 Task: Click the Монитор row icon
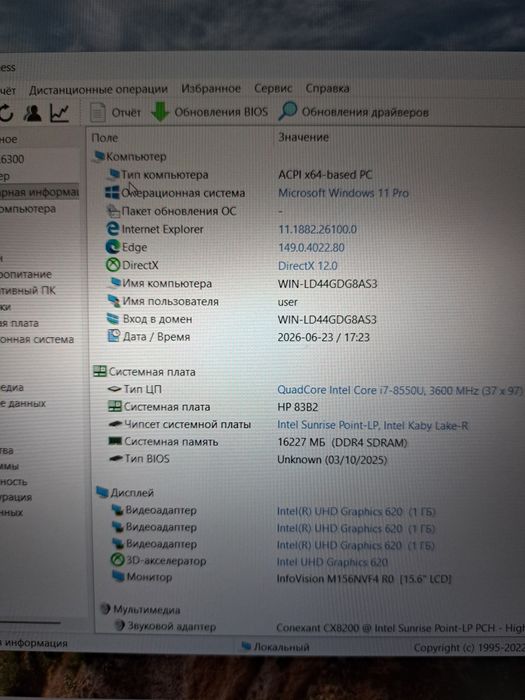[x=118, y=576]
